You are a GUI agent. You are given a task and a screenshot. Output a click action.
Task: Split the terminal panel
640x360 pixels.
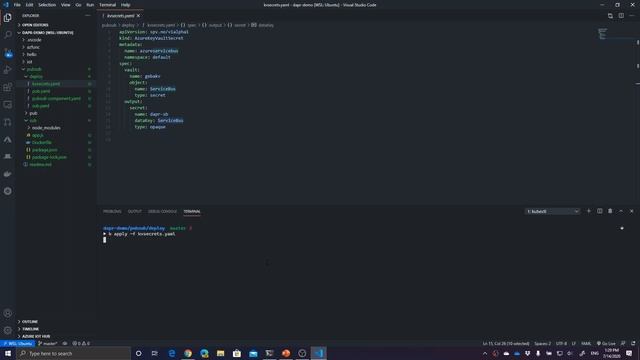tap(600, 211)
